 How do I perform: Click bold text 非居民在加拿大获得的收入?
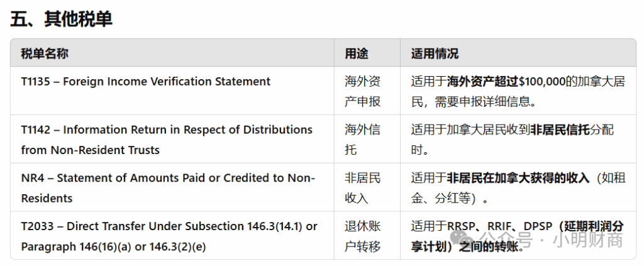518,178
